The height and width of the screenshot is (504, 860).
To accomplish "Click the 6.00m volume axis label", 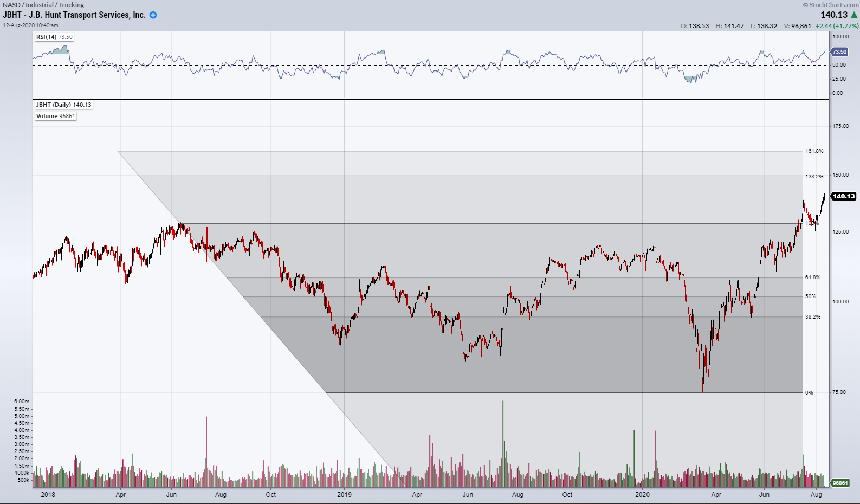I will (22, 402).
